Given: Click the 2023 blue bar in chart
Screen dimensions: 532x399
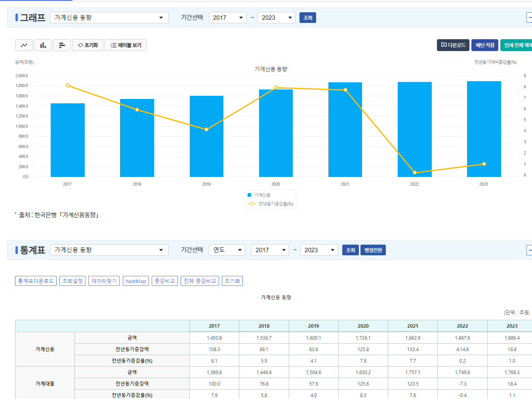Looking at the screenshot, I should [484, 129].
